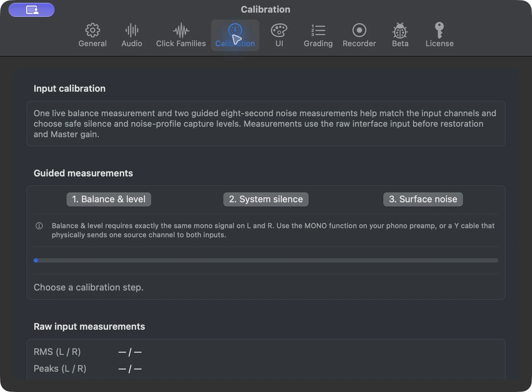Show the Beta bug icon pane
The image size is (532, 392).
(x=400, y=35)
